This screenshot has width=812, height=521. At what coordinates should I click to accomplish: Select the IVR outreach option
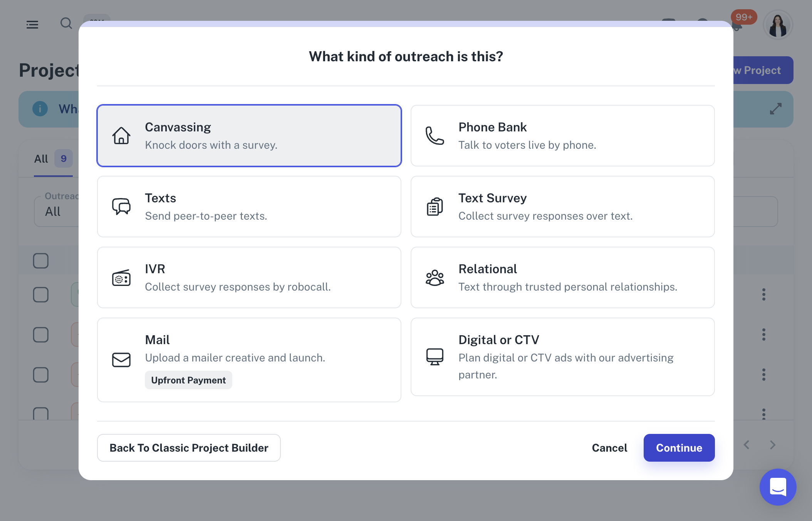point(249,277)
